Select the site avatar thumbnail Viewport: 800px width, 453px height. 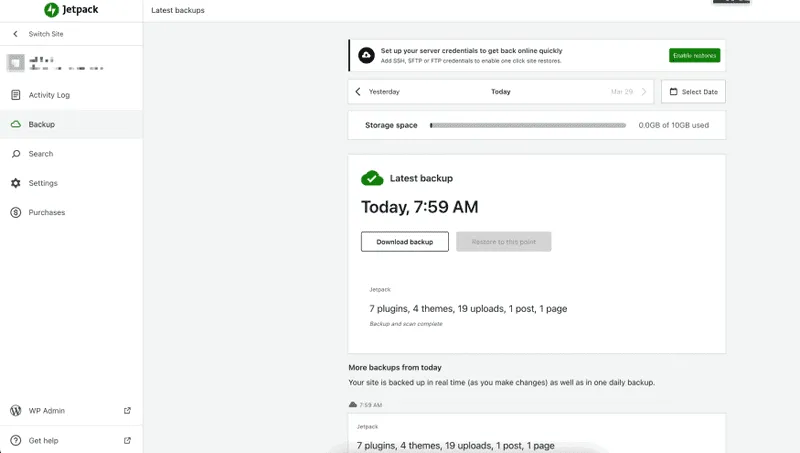coord(15,63)
